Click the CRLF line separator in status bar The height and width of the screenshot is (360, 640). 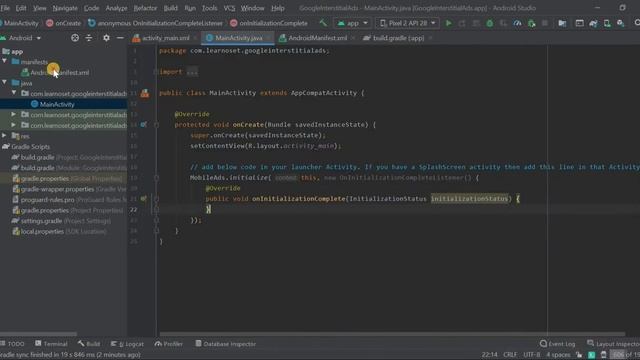pos(510,355)
